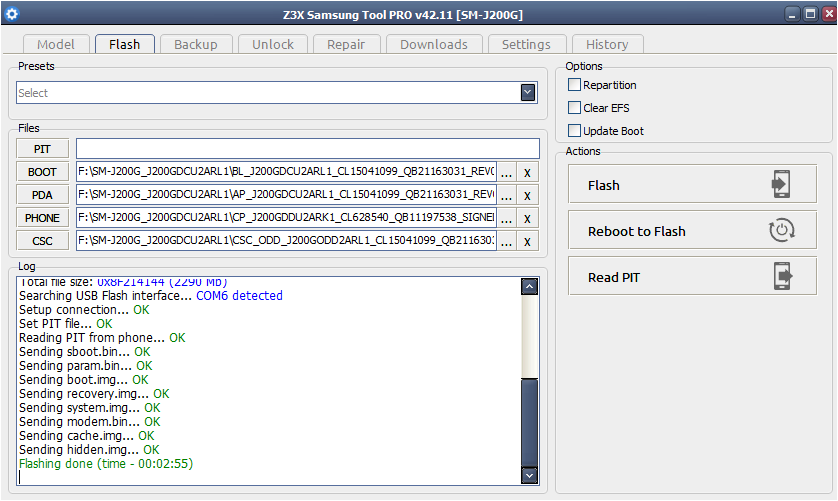Screen dimensions: 838x501
Task: View the History tab
Action: (x=607, y=44)
